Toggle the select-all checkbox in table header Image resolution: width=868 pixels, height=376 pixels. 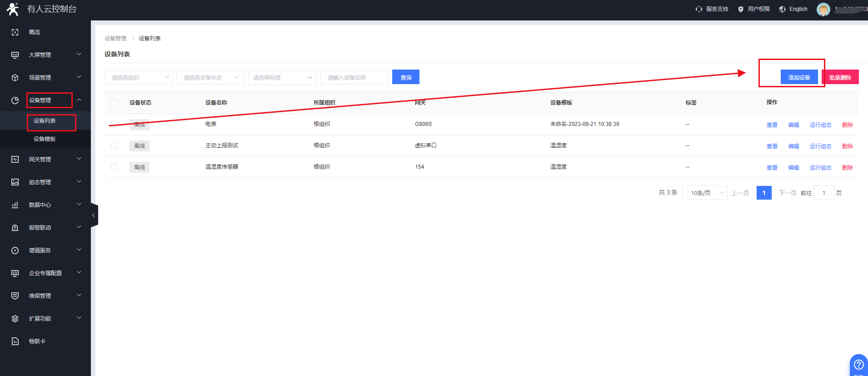[114, 103]
